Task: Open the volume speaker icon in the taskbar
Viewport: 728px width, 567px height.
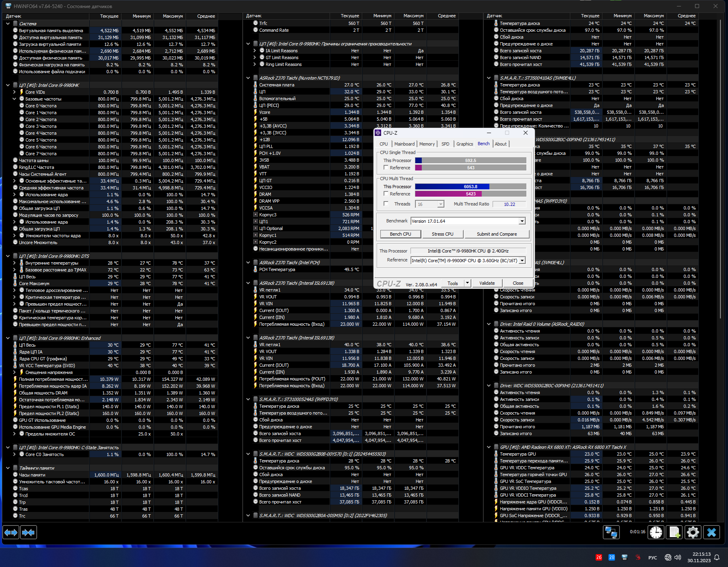Action: click(x=678, y=557)
